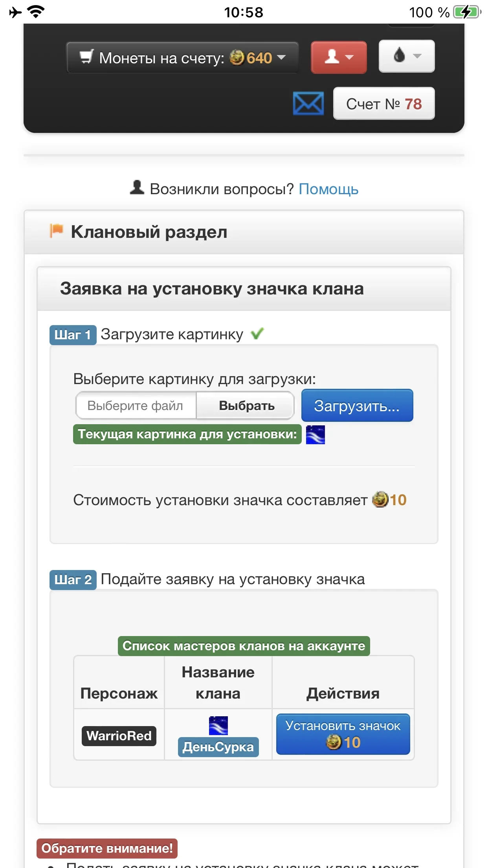Click the orange flag icon by Клановый раздел
Screen dimensions: 488x868
(56, 231)
